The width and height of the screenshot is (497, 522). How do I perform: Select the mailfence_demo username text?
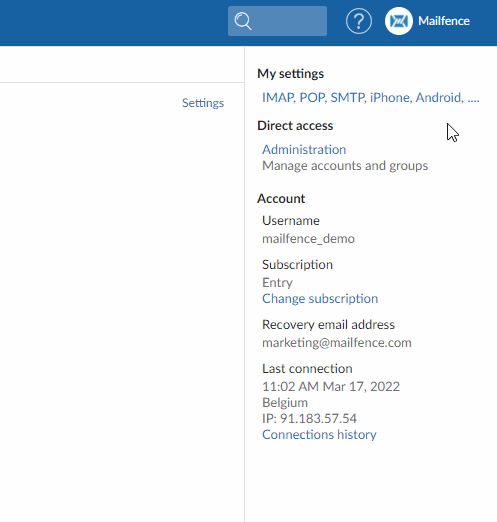(x=308, y=239)
